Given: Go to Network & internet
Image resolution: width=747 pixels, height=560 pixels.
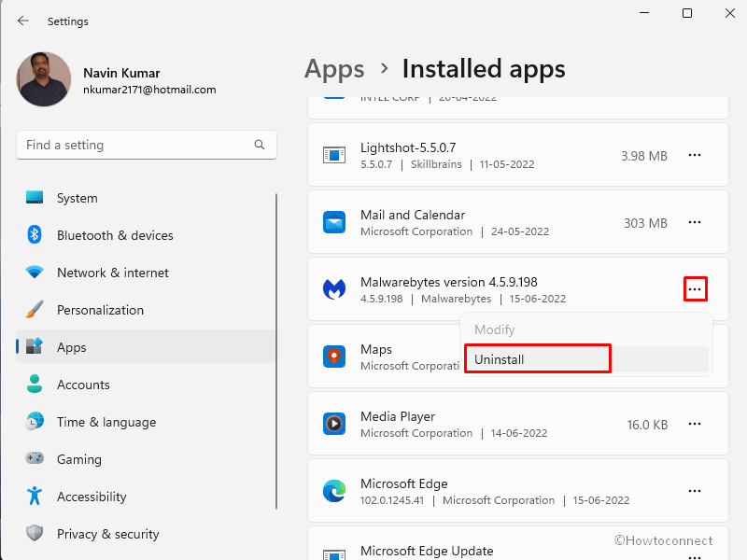Looking at the screenshot, I should 146,273.
